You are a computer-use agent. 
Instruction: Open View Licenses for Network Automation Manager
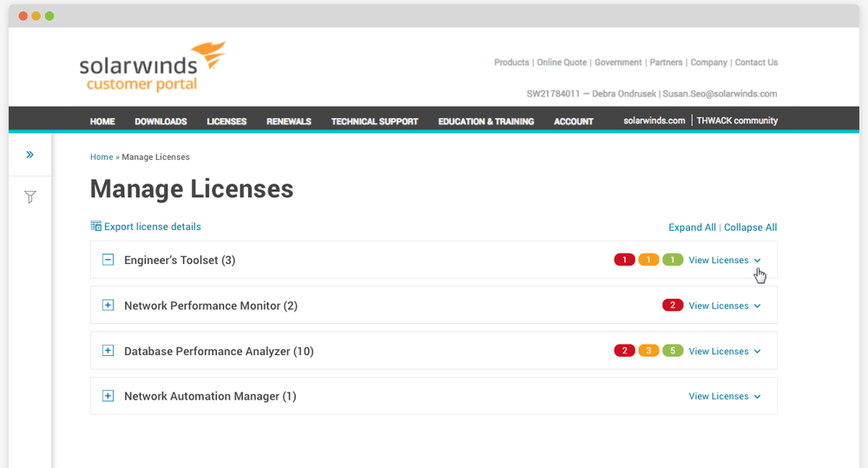(x=725, y=396)
